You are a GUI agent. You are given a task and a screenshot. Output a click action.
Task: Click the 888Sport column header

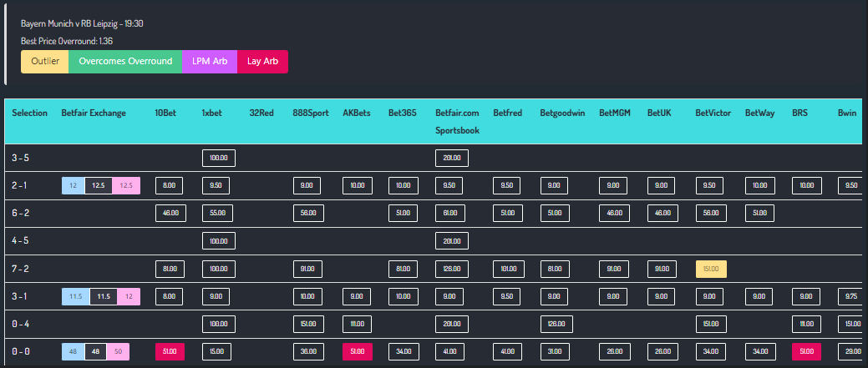click(311, 113)
